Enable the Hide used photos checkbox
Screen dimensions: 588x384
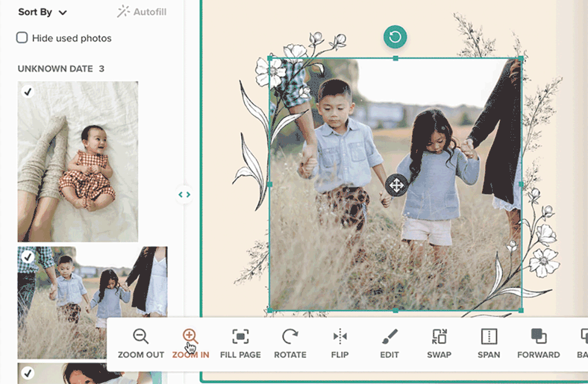coord(22,38)
